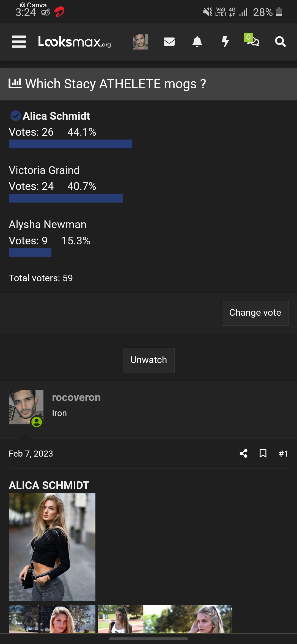
Task: Click rocoveron's post avatar image
Action: 26,407
